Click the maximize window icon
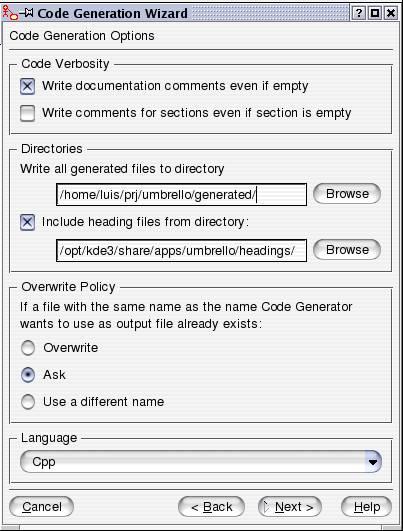 pyautogui.click(x=375, y=13)
